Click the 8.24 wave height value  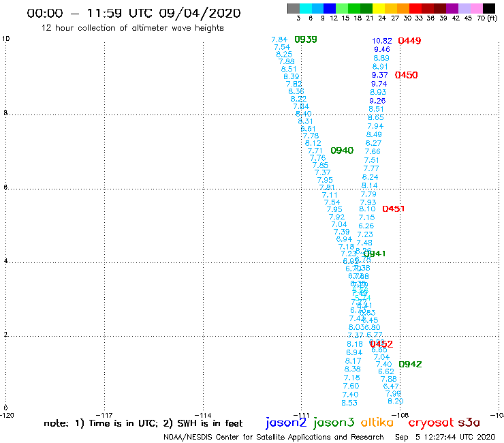point(371,177)
